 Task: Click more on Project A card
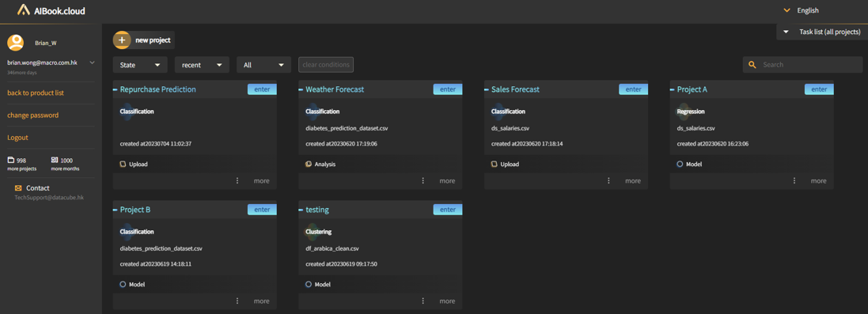[819, 180]
